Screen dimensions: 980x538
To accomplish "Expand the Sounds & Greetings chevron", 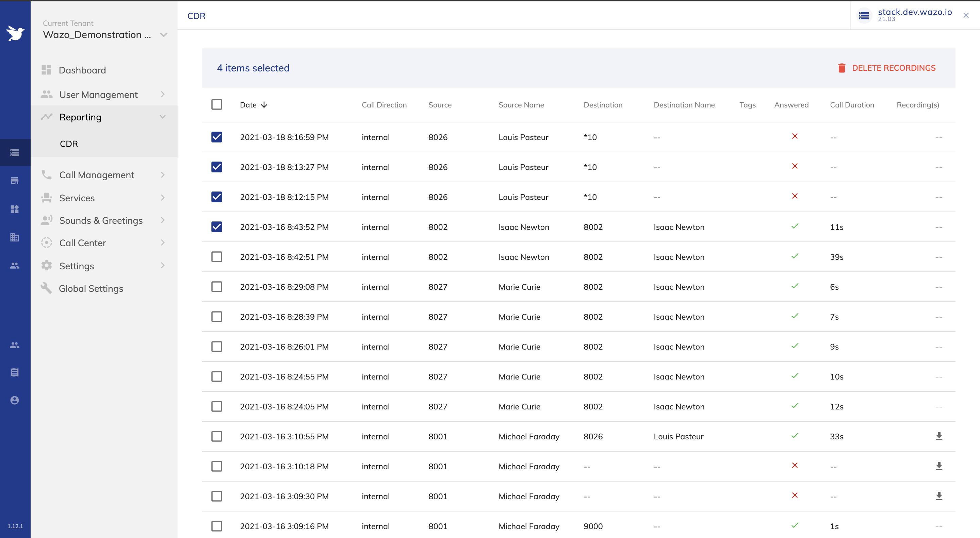I will point(163,220).
